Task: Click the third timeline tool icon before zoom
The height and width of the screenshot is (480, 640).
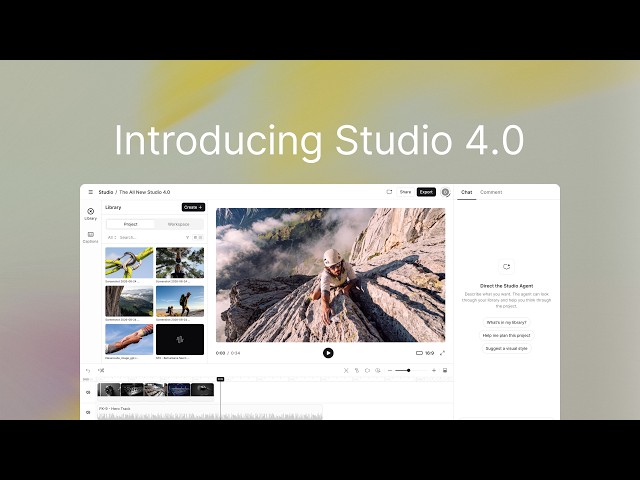Action: 367,371
